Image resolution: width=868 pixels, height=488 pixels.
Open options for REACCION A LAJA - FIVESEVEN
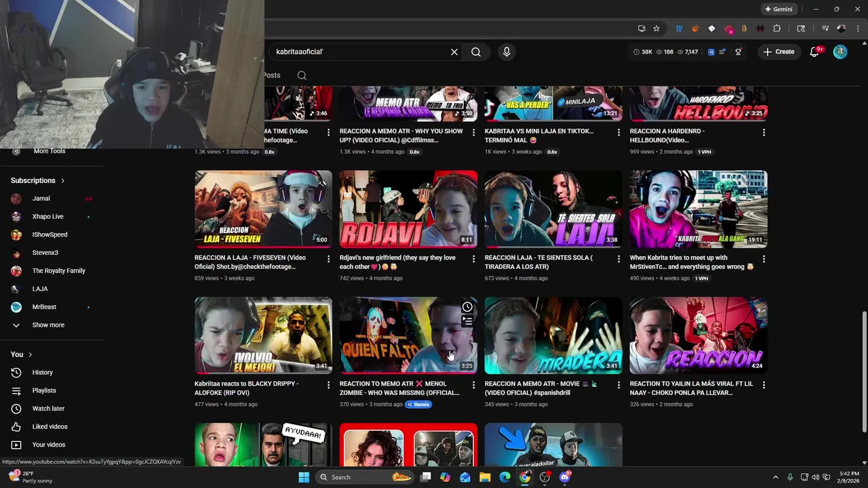pyautogui.click(x=329, y=259)
